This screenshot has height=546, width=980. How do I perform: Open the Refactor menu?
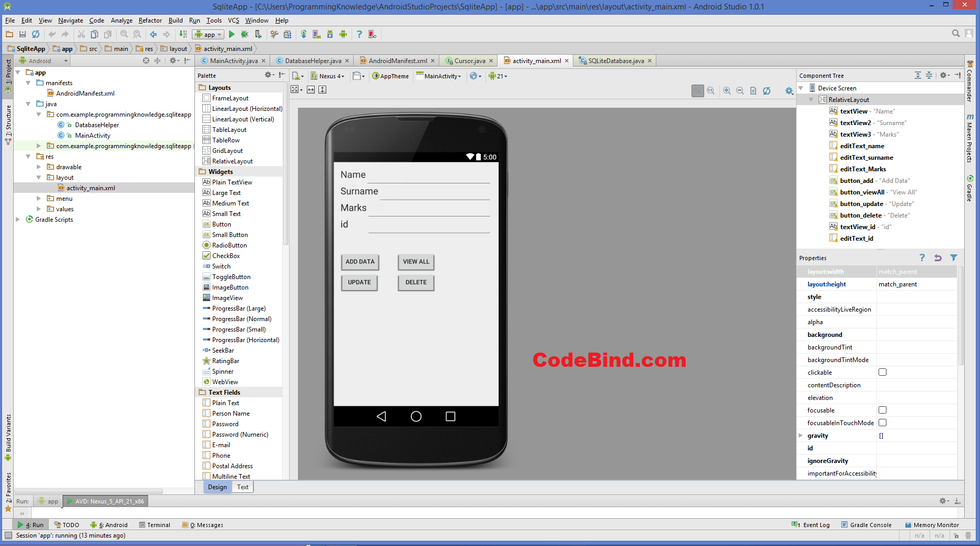point(150,20)
